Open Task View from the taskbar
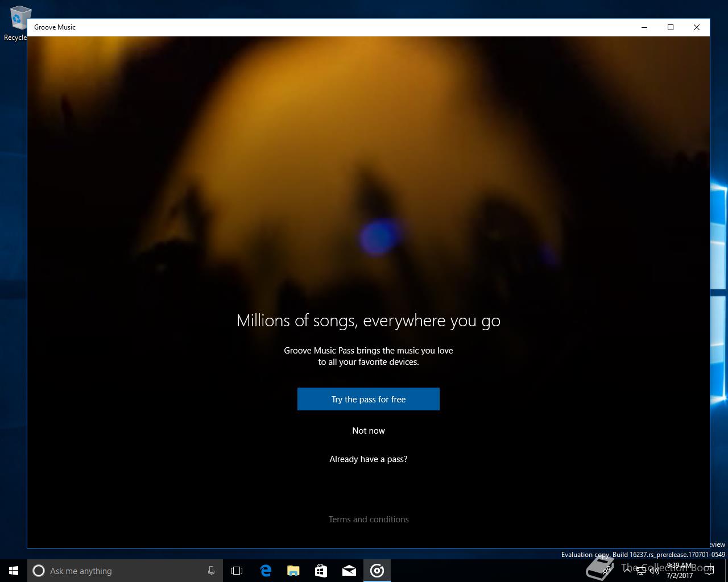 (237, 571)
